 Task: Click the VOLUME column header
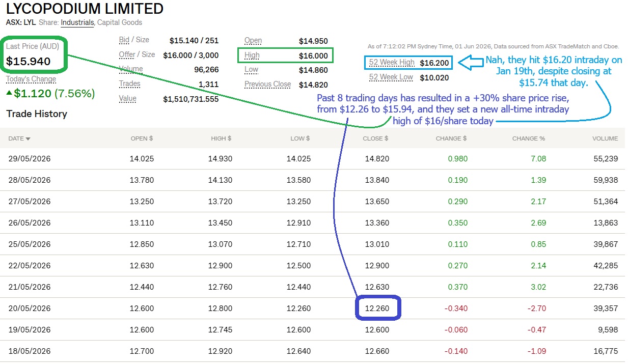[x=605, y=138]
